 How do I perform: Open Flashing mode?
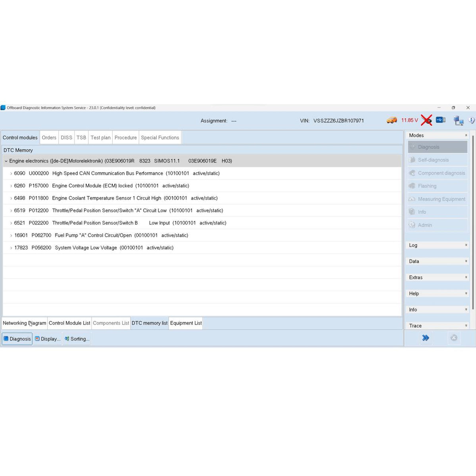pos(427,186)
